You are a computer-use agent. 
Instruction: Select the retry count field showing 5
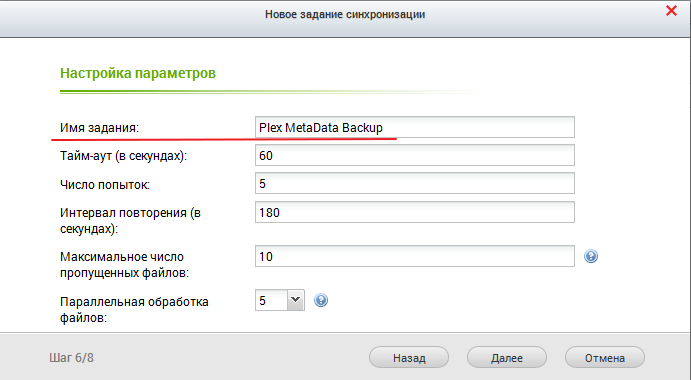[415, 183]
